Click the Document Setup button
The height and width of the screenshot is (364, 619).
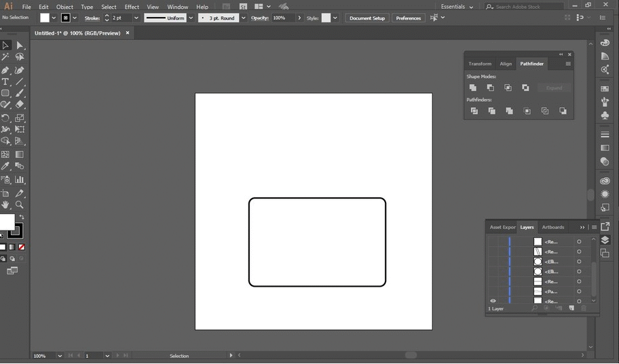(x=367, y=18)
